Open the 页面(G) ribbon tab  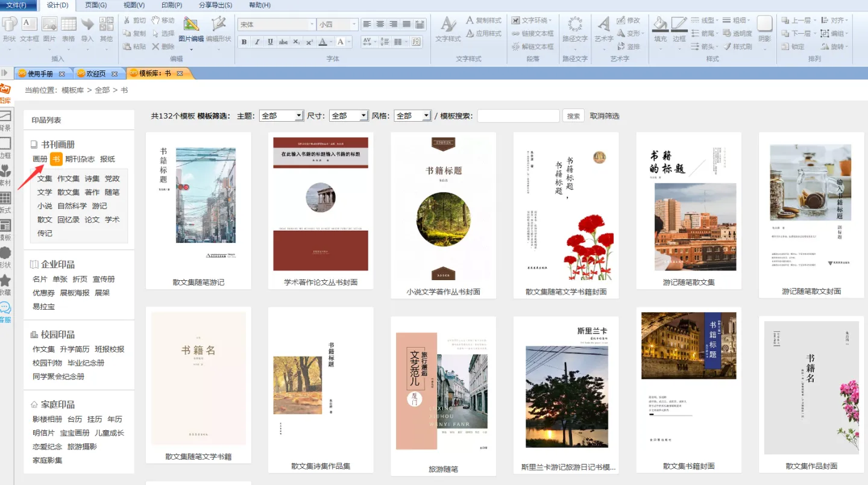pyautogui.click(x=96, y=5)
